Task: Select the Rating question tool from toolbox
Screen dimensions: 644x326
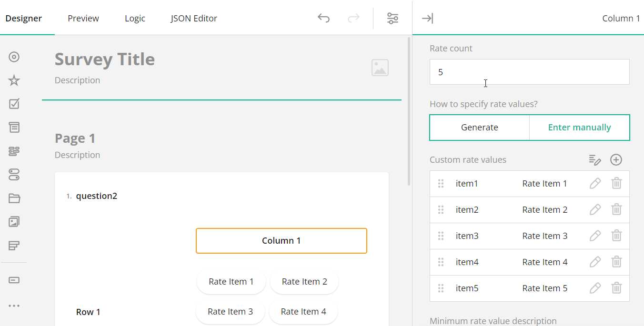Action: pyautogui.click(x=14, y=80)
